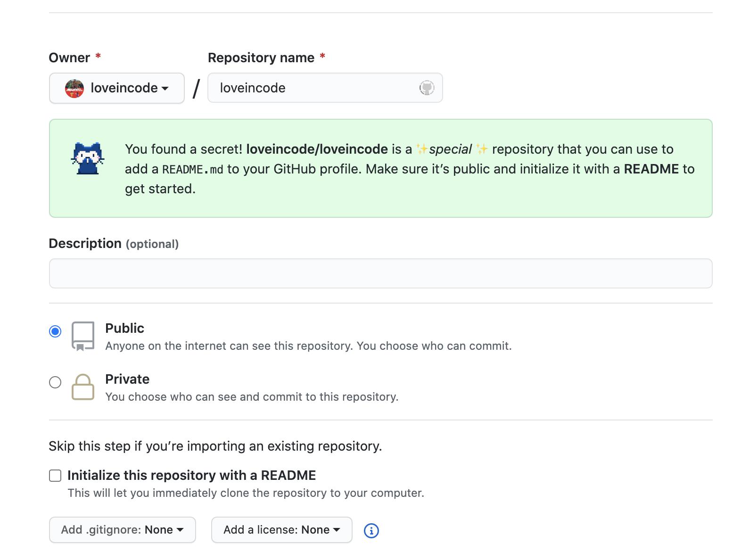Click the Octocat status icon in name field
This screenshot has height=560, width=741.
click(427, 88)
